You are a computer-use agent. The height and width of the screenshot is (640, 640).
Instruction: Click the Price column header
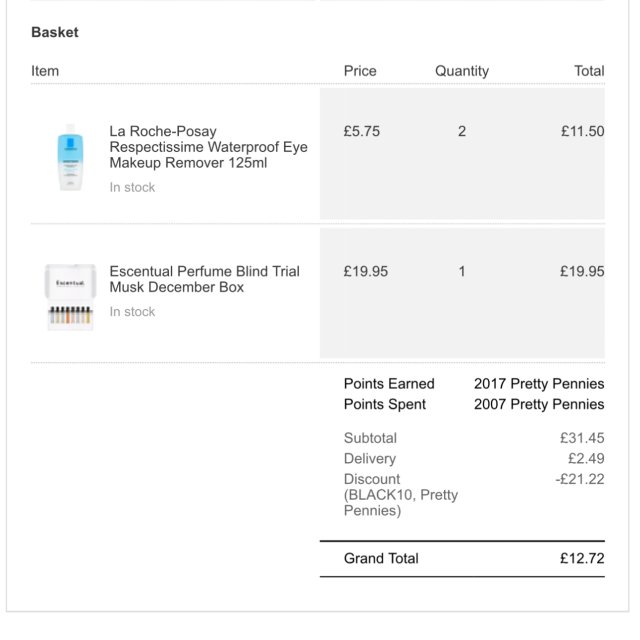[x=360, y=71]
